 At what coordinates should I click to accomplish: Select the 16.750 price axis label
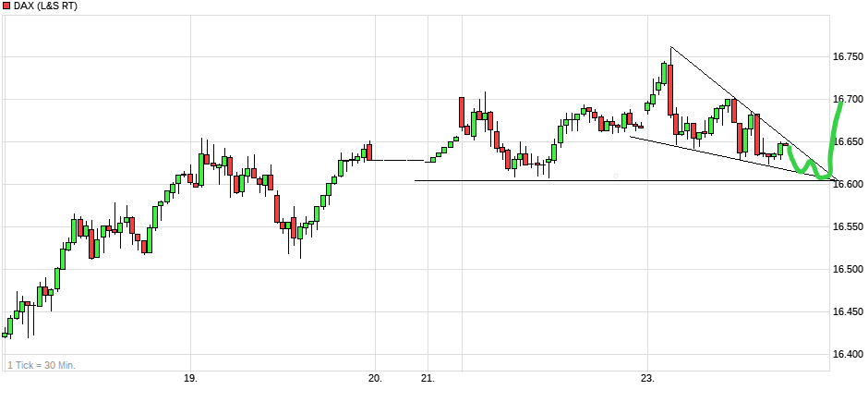point(849,56)
